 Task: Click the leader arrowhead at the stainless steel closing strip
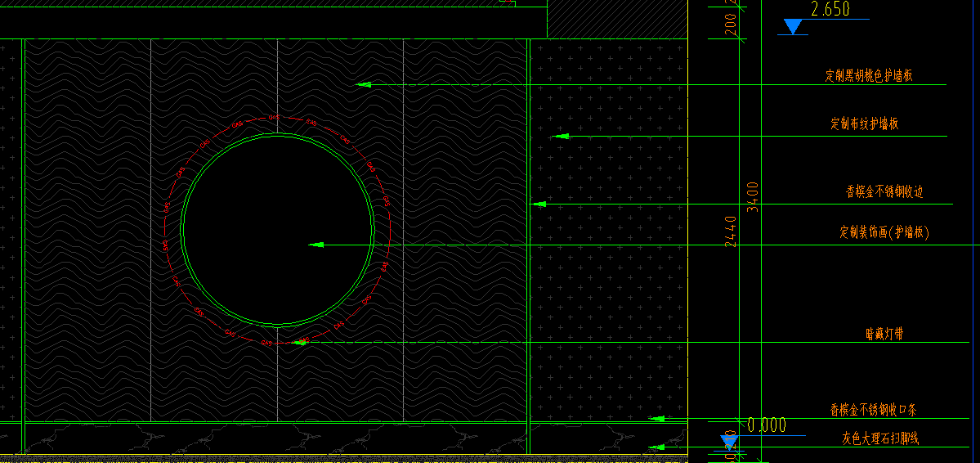point(656,419)
